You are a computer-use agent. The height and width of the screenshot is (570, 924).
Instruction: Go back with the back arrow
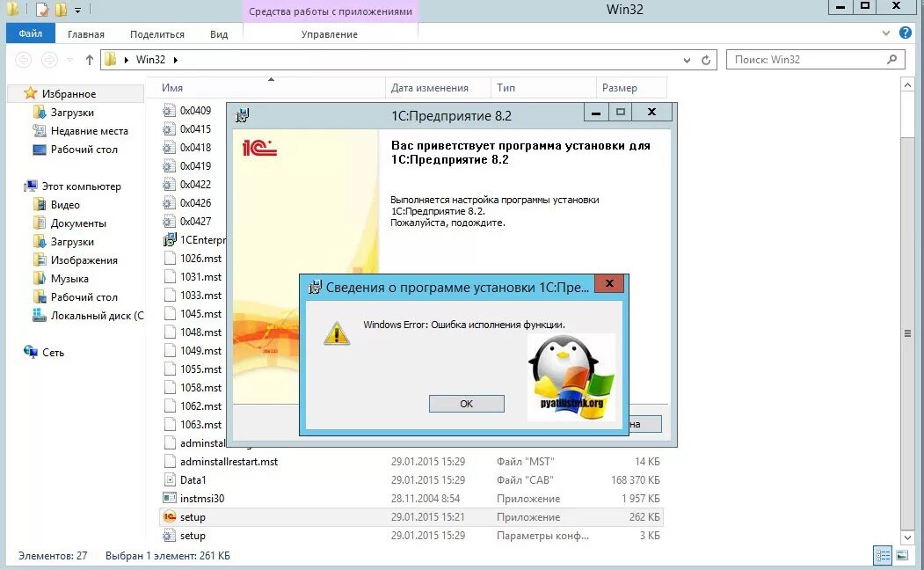click(23, 60)
